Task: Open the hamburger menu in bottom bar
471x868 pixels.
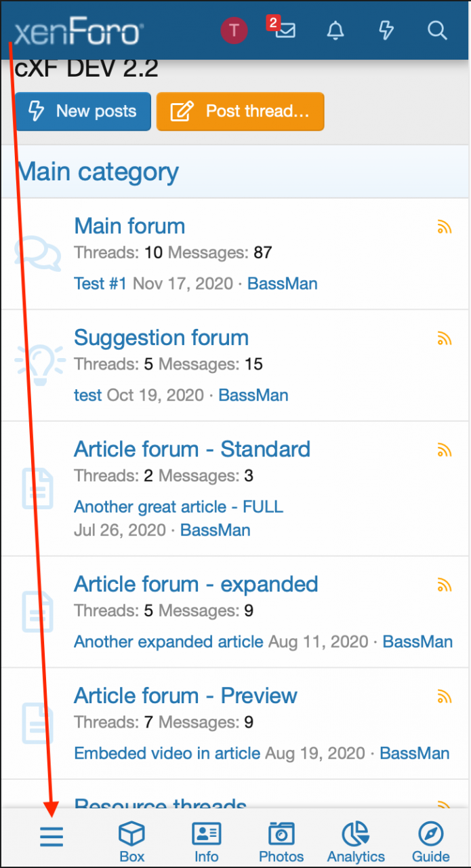Action: coord(51,837)
